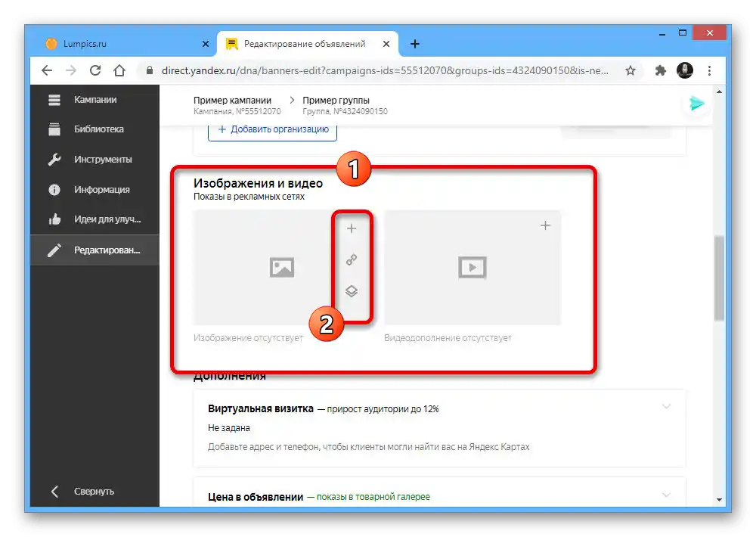Click the green paper plane icon
Viewport: 756px width, 537px height.
[x=697, y=104]
